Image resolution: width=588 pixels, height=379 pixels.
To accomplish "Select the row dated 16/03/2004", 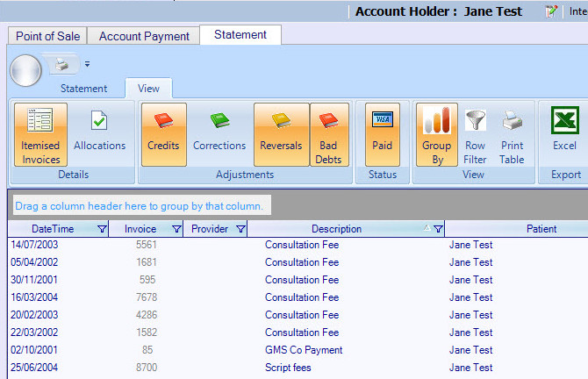I will 298,297.
